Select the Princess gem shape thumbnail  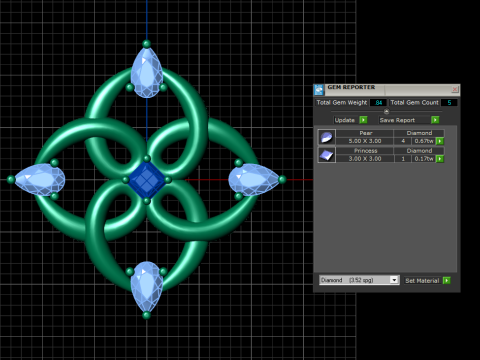326,155
